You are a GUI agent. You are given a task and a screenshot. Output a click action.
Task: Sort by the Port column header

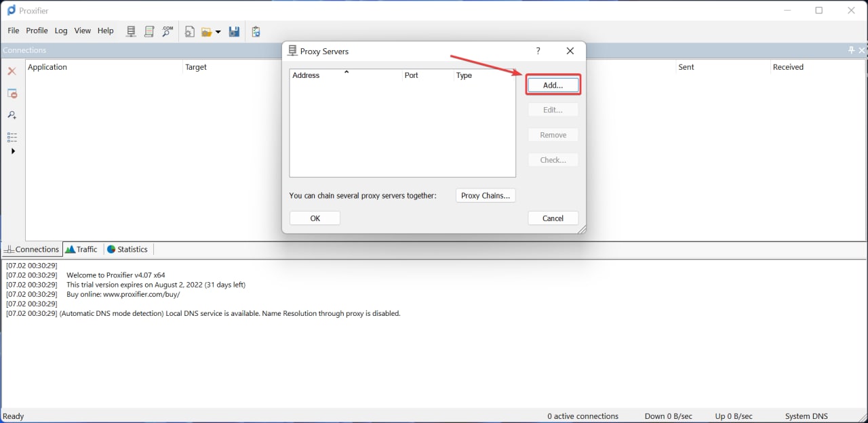point(427,75)
